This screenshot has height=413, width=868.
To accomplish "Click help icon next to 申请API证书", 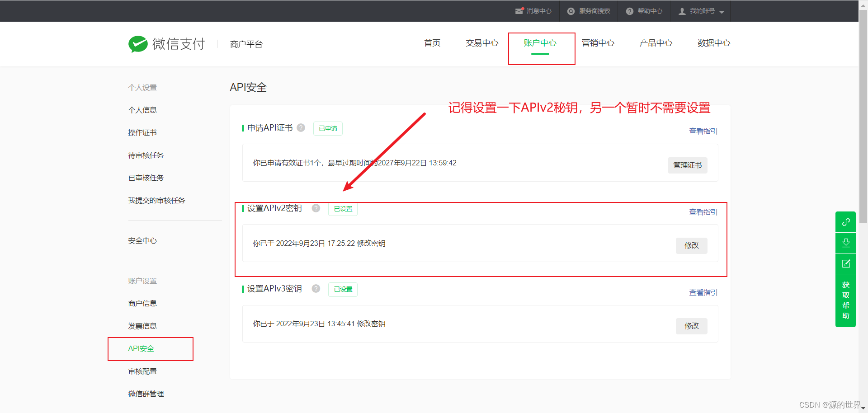I will pyautogui.click(x=301, y=128).
